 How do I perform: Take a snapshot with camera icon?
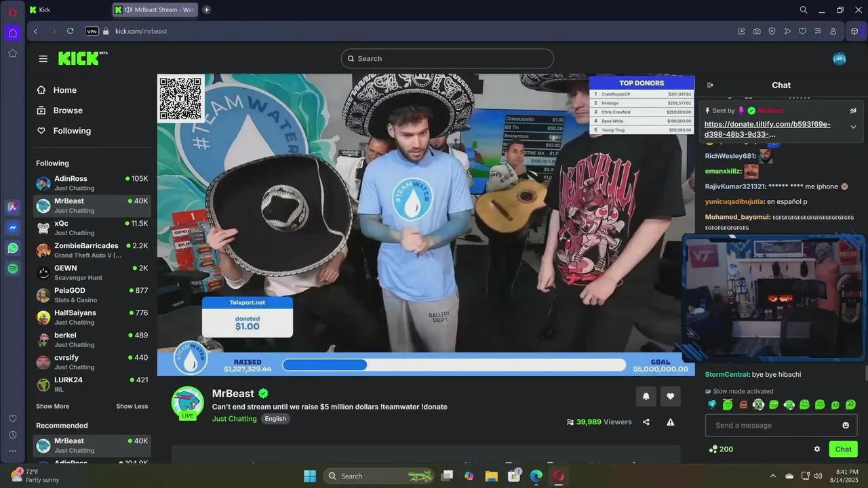[x=757, y=31]
